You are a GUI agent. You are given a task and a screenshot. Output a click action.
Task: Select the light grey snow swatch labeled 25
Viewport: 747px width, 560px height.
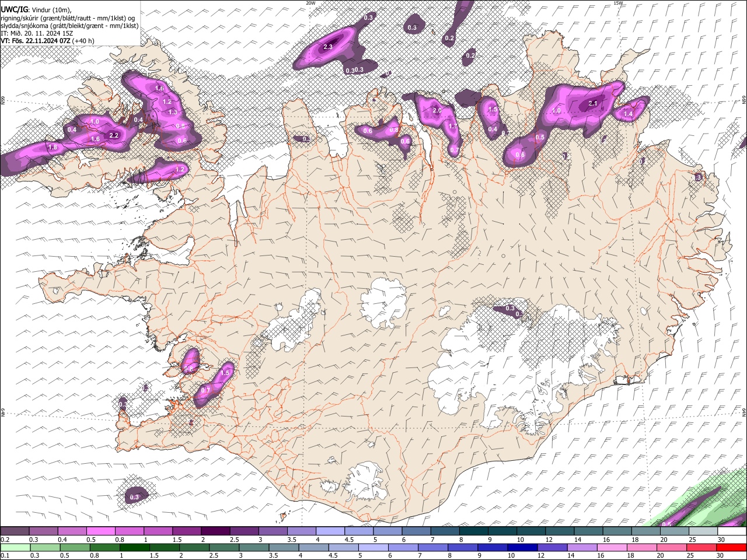pos(704,531)
